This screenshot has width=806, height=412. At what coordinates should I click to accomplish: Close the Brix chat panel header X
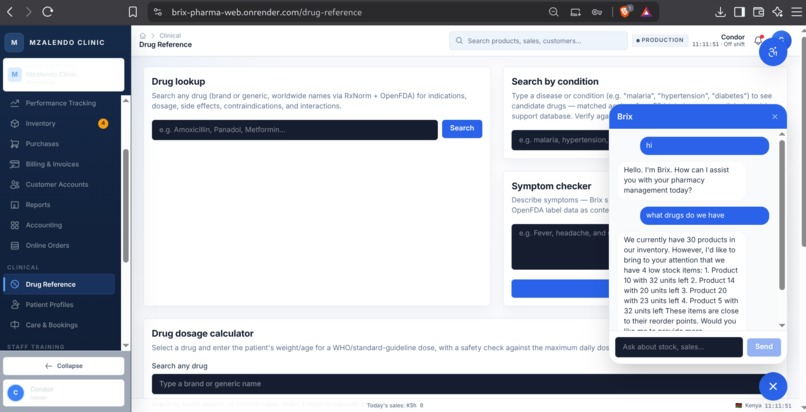click(775, 117)
